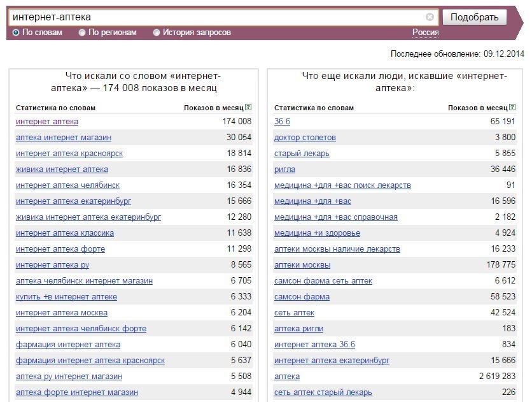
Task: Click the "интернет аптека классика" link
Action: (x=65, y=233)
